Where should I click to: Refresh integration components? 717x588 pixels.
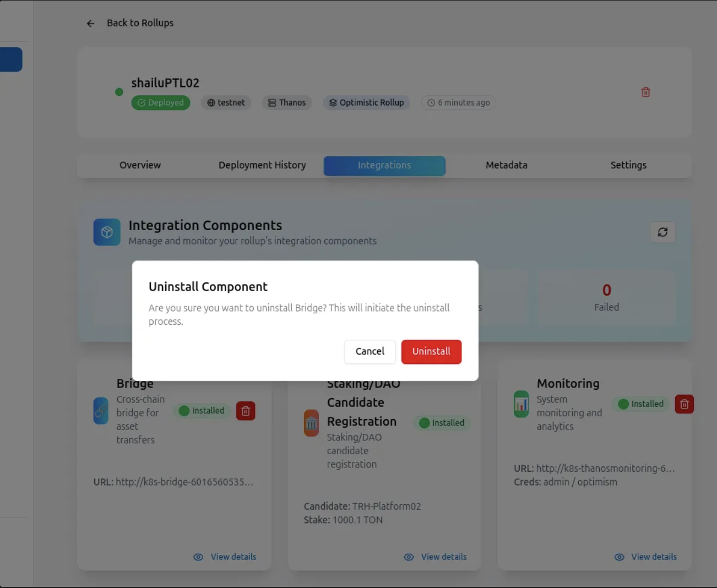coord(662,232)
